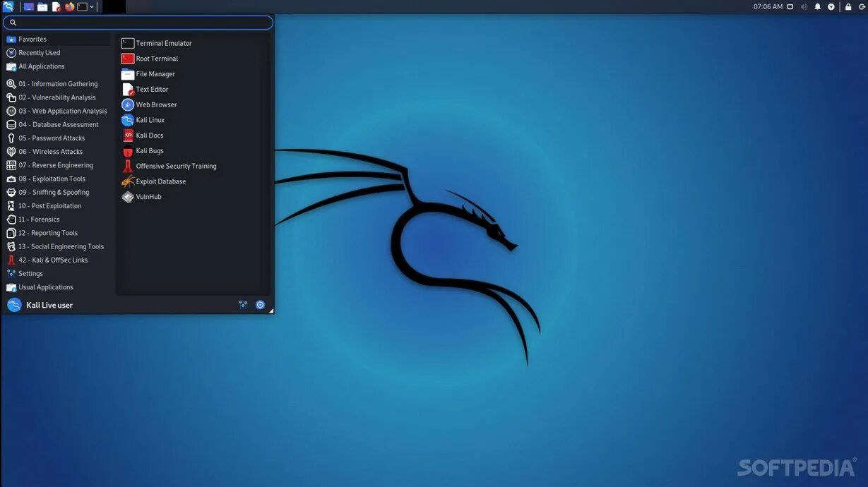Select 07 - Reverse Engineering category
The width and height of the screenshot is (868, 487).
(x=58, y=165)
